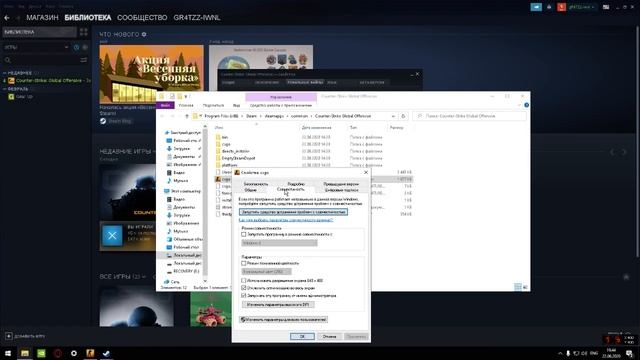
Task: Open the Акция Весенняя уборка news thumbnail
Action: [x=151, y=74]
